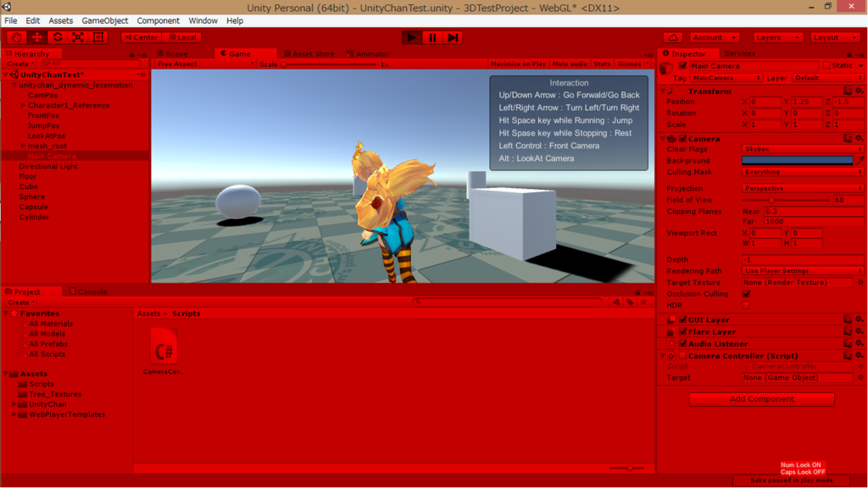868x488 pixels.
Task: Click save search star icon in Project
Action: tap(644, 302)
